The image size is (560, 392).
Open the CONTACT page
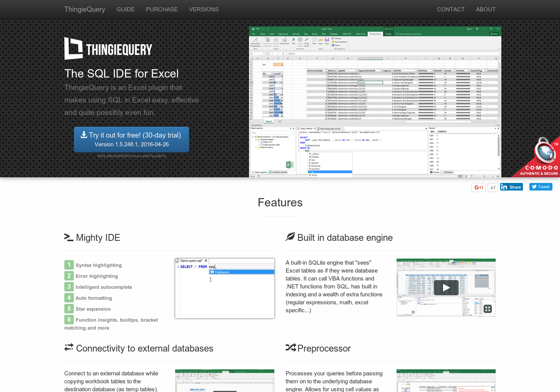451,9
